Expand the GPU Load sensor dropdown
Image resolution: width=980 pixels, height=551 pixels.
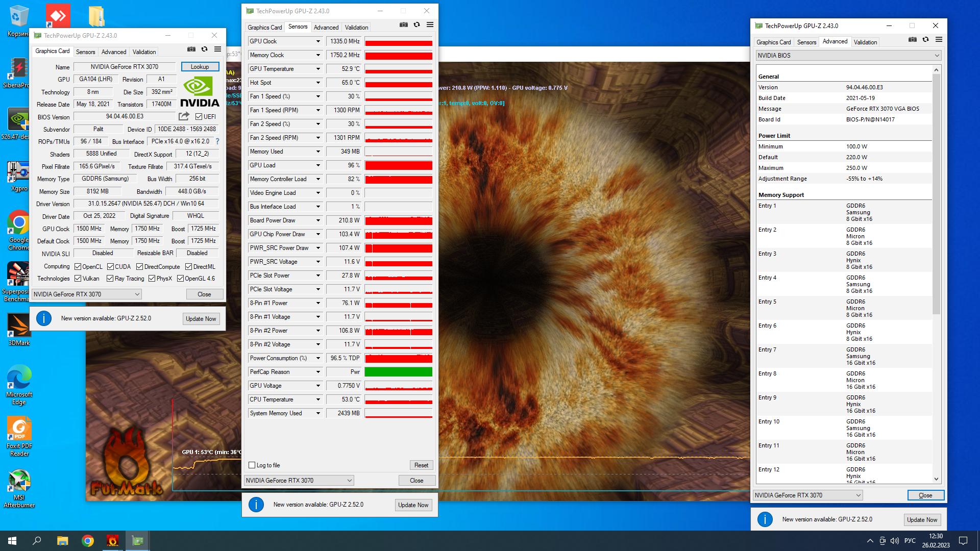click(317, 165)
